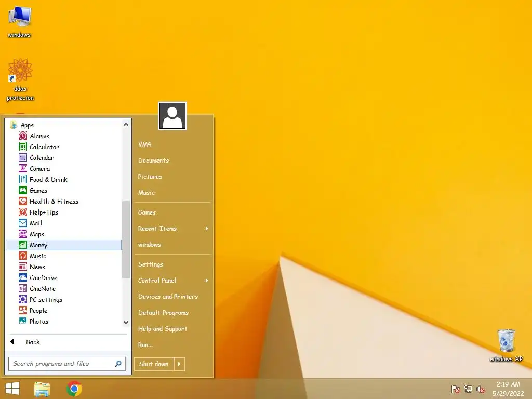Open the Run... dialog
The image size is (532, 399).
click(145, 345)
